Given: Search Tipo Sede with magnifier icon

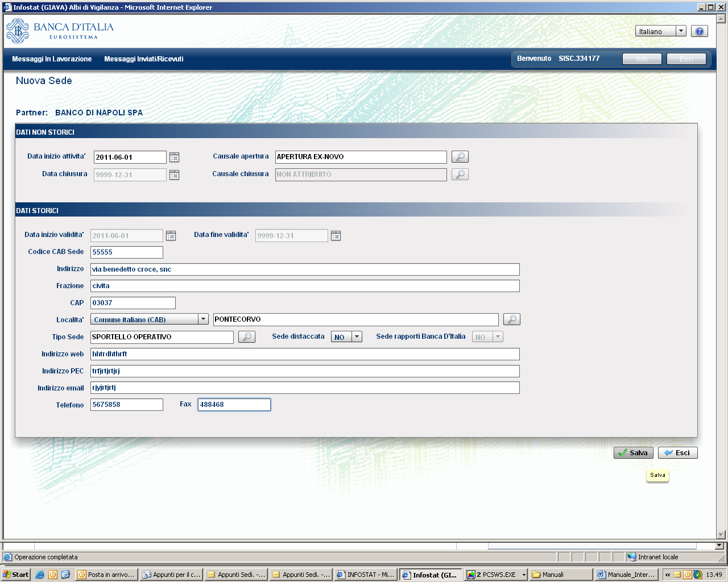Looking at the screenshot, I should (x=247, y=337).
